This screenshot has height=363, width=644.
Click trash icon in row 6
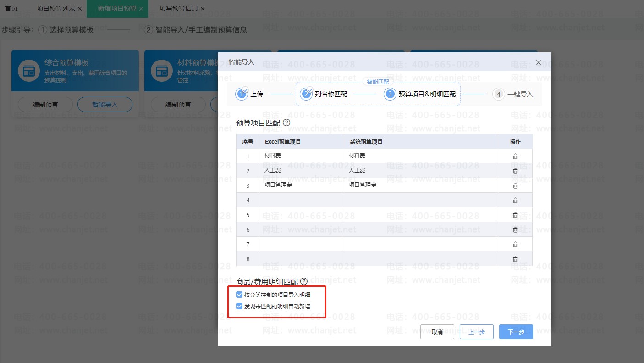(x=515, y=230)
